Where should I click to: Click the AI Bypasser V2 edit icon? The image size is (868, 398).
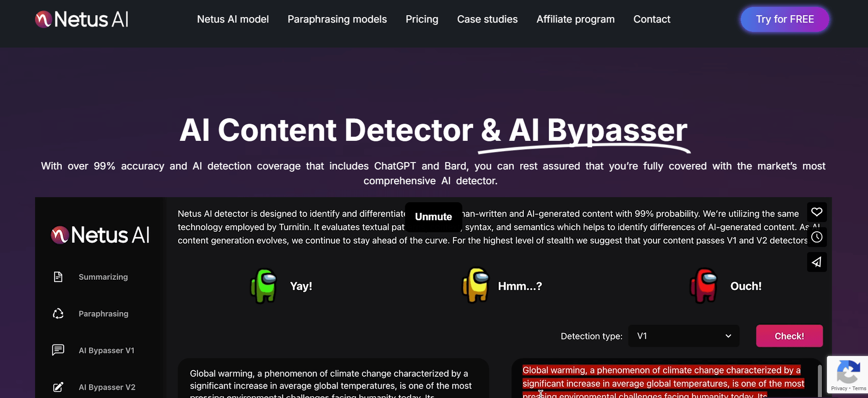pyautogui.click(x=58, y=387)
